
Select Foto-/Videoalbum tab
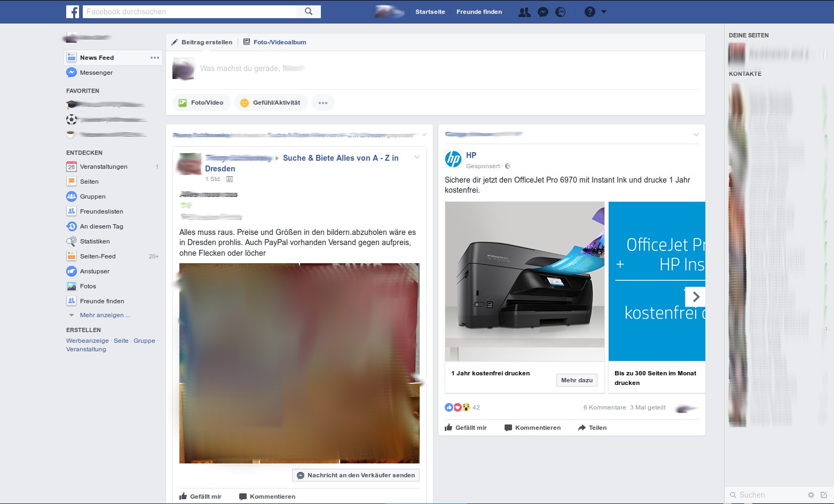(275, 42)
